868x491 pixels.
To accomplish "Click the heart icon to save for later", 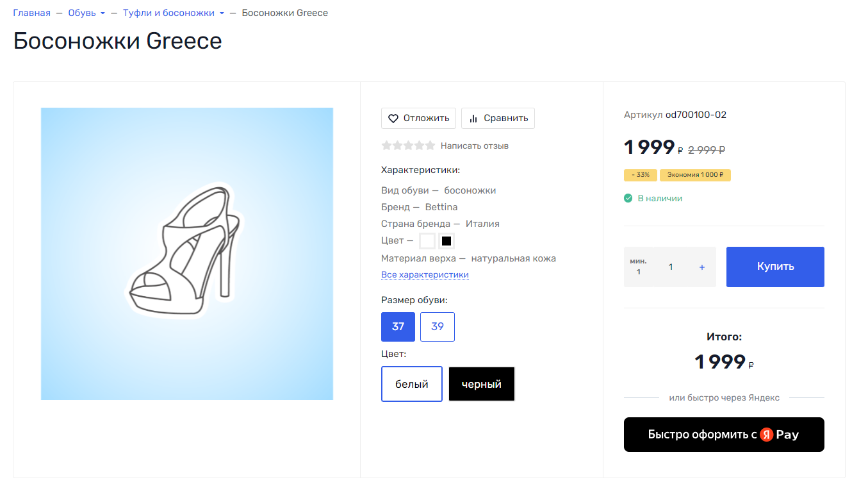I will point(393,119).
